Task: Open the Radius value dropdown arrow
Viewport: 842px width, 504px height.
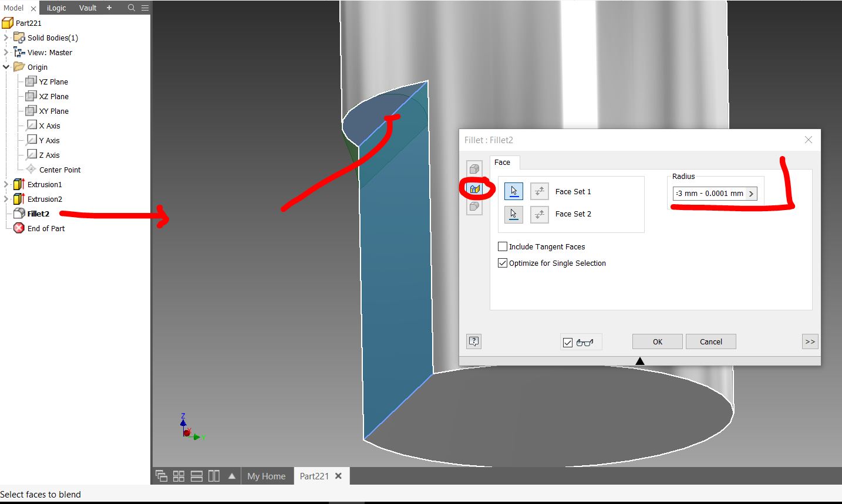Action: click(x=752, y=193)
